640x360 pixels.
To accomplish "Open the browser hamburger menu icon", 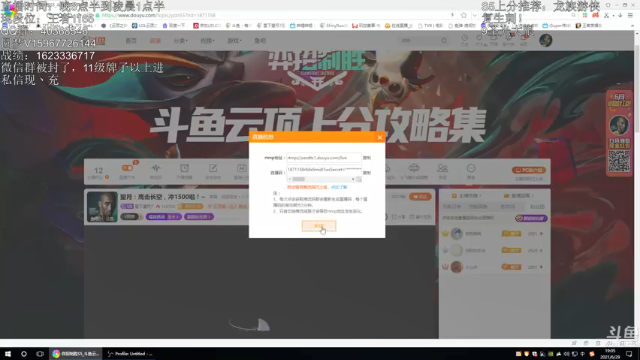I will pos(631,15).
